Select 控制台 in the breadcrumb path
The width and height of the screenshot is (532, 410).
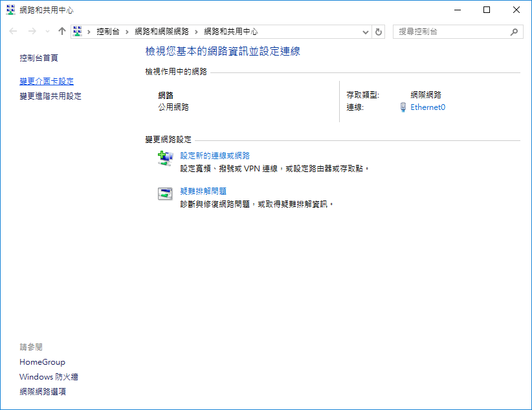(107, 32)
